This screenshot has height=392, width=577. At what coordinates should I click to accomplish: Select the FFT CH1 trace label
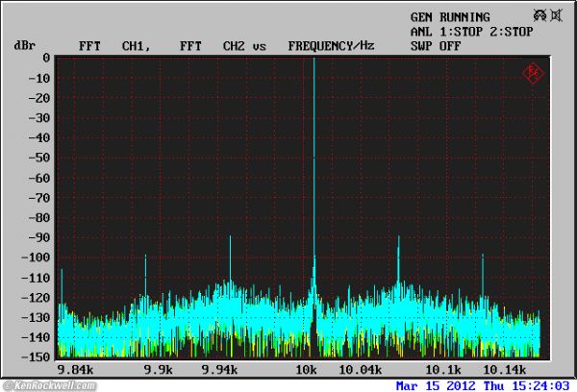tap(114, 46)
